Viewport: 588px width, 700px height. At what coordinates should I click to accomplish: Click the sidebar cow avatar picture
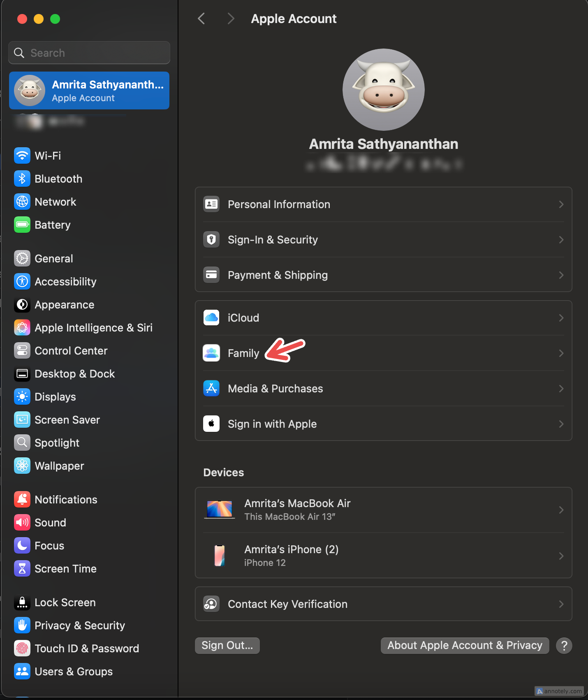pos(30,90)
